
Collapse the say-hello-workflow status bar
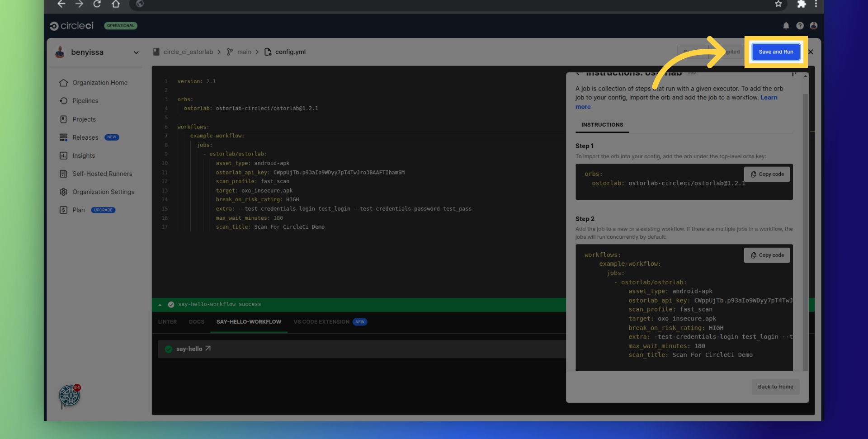pyautogui.click(x=160, y=305)
